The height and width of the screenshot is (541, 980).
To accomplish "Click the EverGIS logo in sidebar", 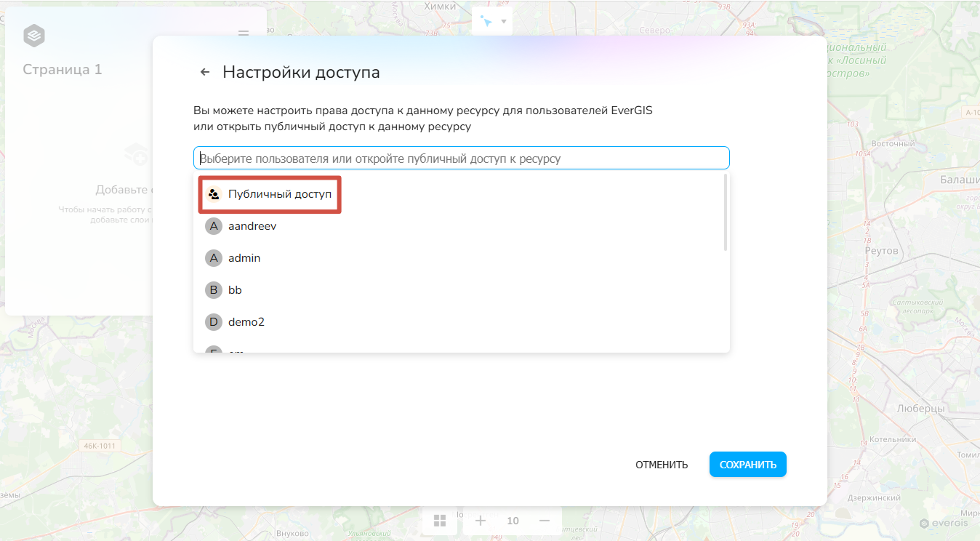I will (34, 35).
